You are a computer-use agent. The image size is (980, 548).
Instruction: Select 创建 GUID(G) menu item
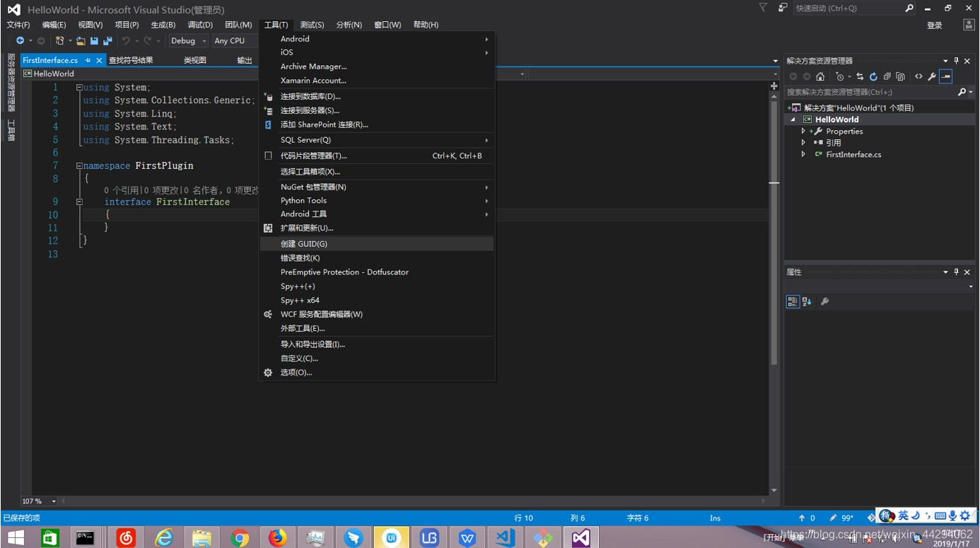378,244
